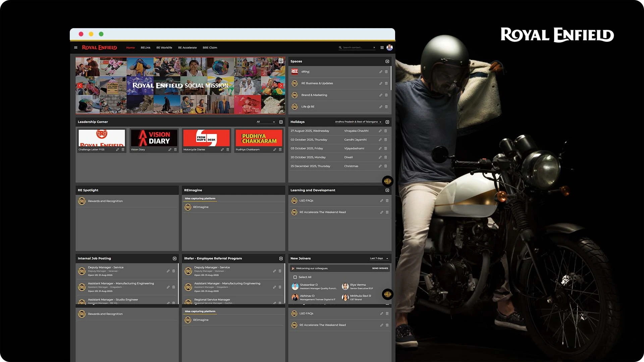The width and height of the screenshot is (644, 362).
Task: Open the search contacts field magnifier icon
Action: coord(340,47)
